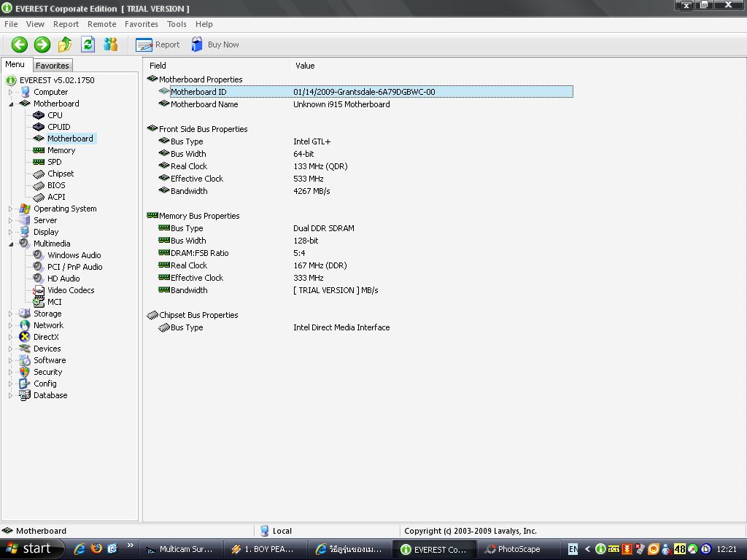Click the EN language indicator in tray
The image size is (747, 560).
573,549
